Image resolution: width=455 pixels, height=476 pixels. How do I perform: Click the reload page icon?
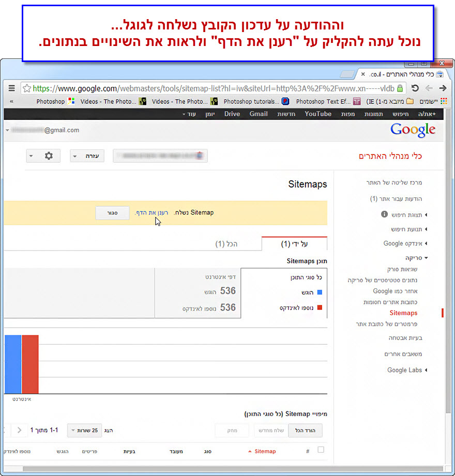tap(415, 88)
